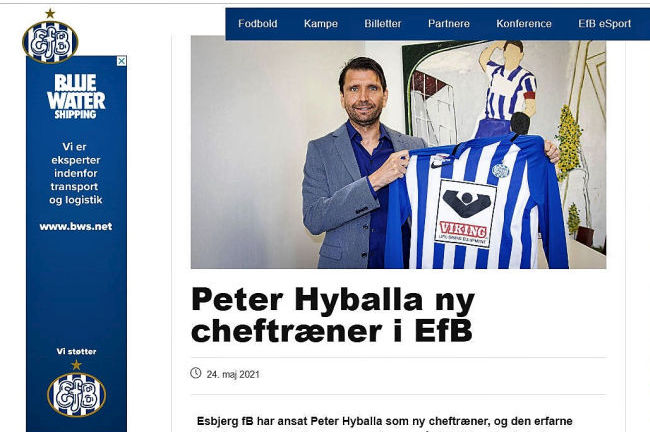Click the EfB badge under 'Vi støtter'

click(x=76, y=394)
